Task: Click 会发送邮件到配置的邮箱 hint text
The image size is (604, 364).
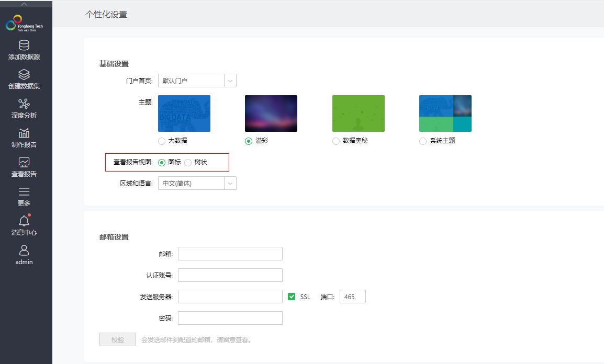Action: click(196, 340)
